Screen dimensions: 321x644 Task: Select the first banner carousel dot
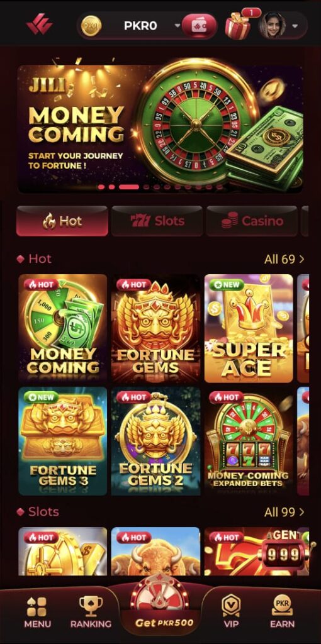pyautogui.click(x=101, y=187)
